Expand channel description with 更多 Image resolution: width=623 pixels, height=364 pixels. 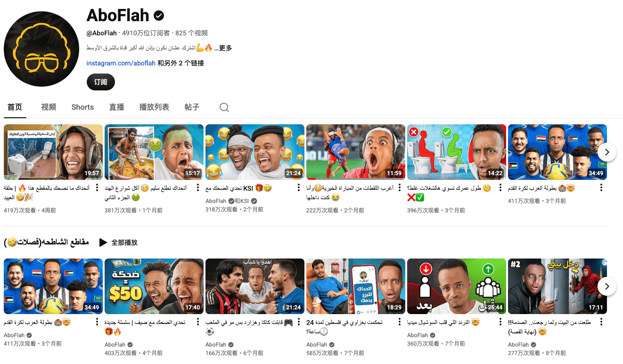coord(225,48)
